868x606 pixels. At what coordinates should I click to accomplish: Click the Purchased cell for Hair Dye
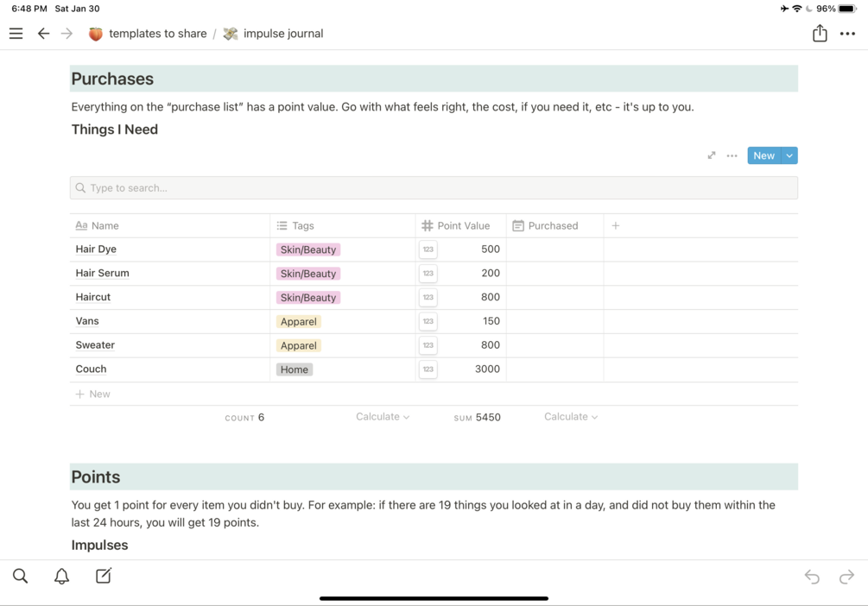(554, 249)
